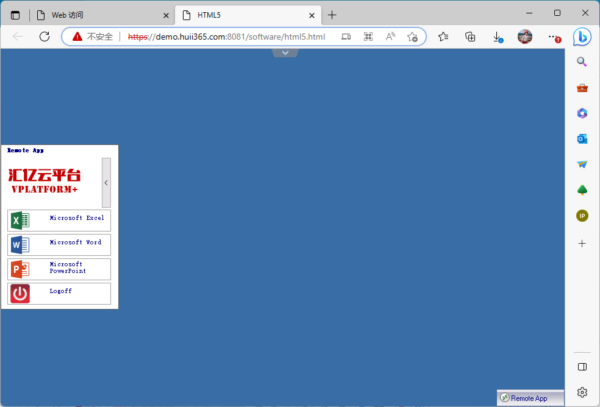Open the Edge sidebar Tools briefcase icon
Image resolution: width=600 pixels, height=407 pixels.
[x=582, y=88]
